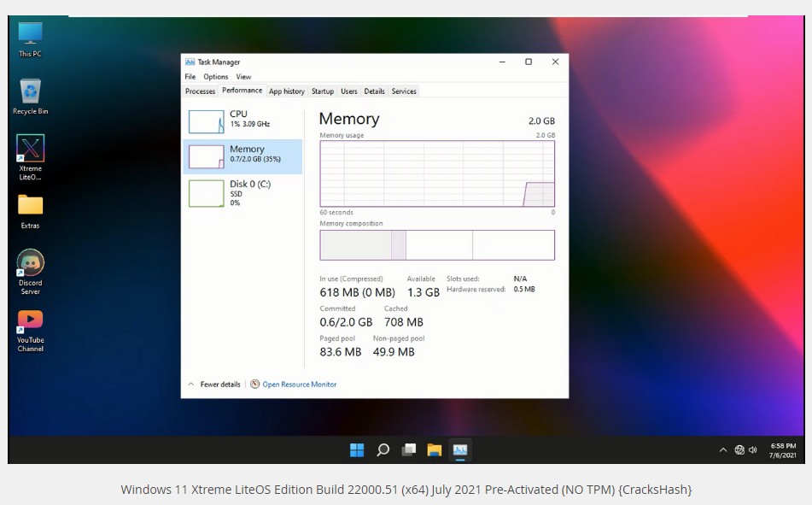Click the Memory composition bar

click(x=437, y=245)
